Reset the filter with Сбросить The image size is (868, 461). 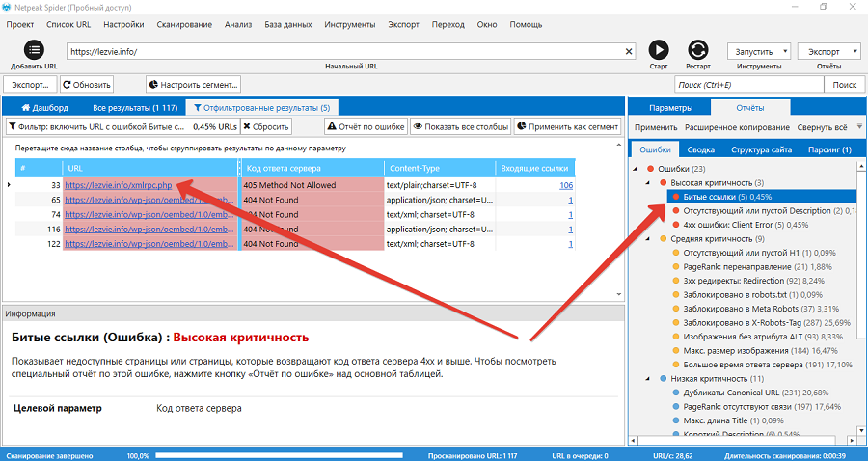[266, 126]
